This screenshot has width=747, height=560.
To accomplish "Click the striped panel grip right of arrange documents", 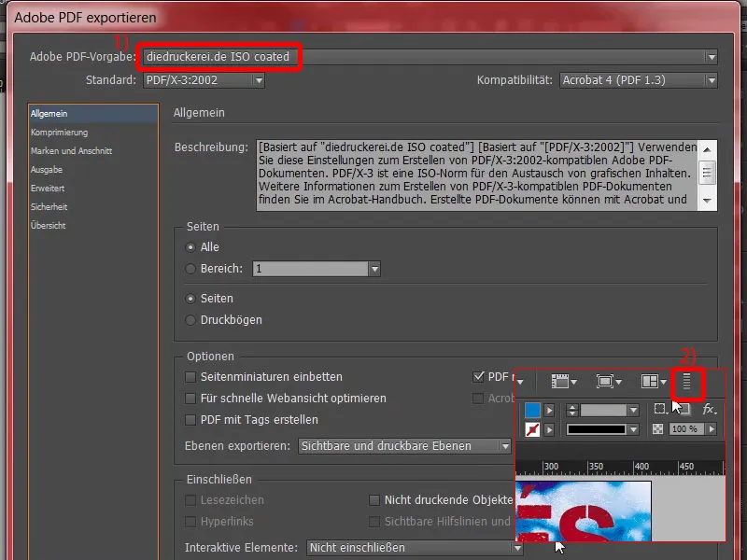I will pos(686,382).
